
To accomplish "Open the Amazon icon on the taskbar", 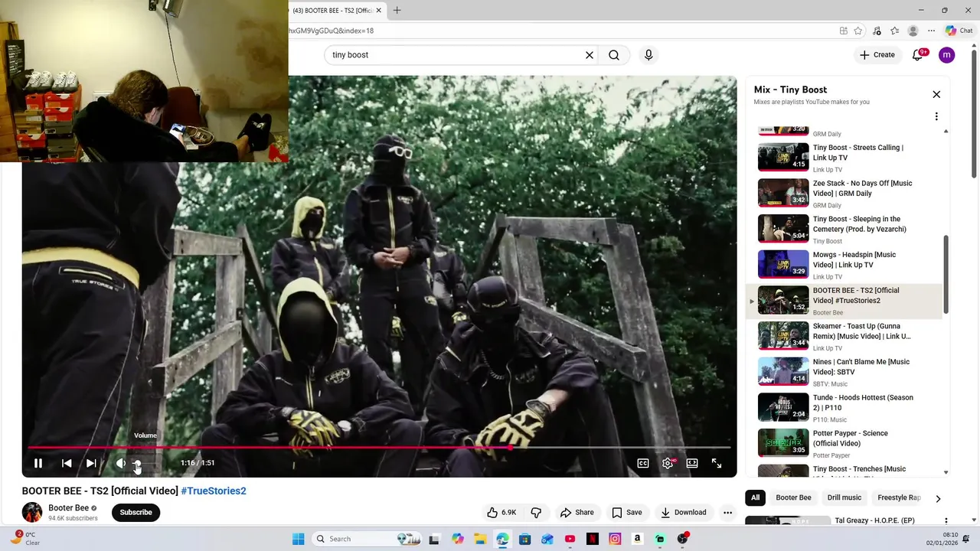I will tap(637, 539).
